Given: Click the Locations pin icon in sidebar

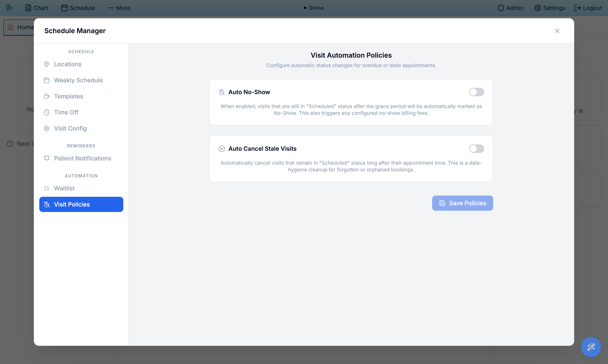Looking at the screenshot, I should point(47,64).
